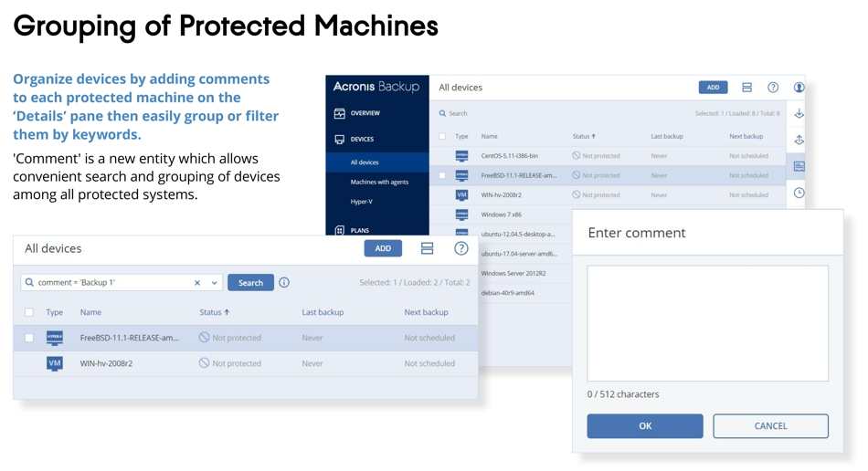
Task: Confirm the comment with OK
Action: (x=645, y=426)
